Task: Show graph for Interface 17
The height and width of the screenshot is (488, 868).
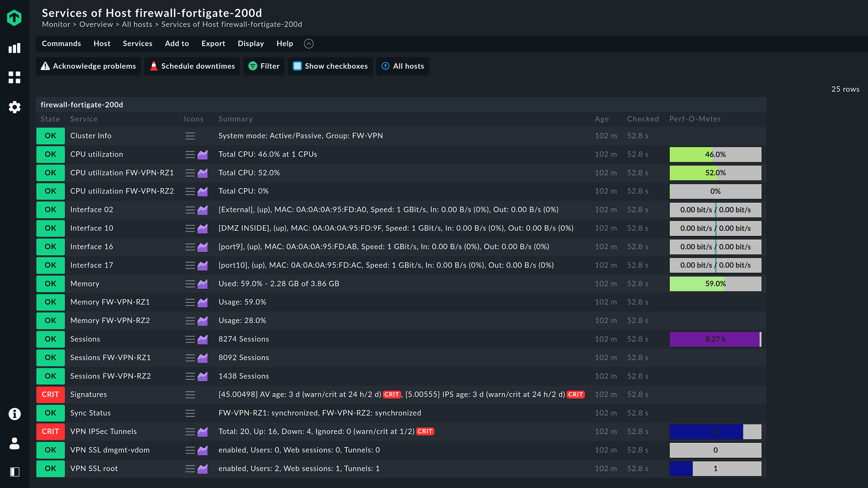Action: pyautogui.click(x=202, y=265)
